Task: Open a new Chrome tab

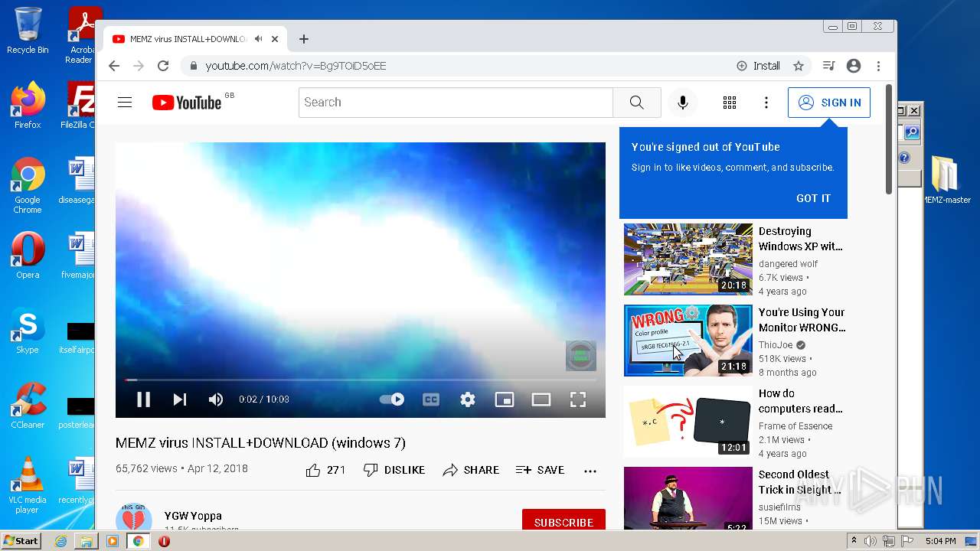Action: click(x=304, y=39)
